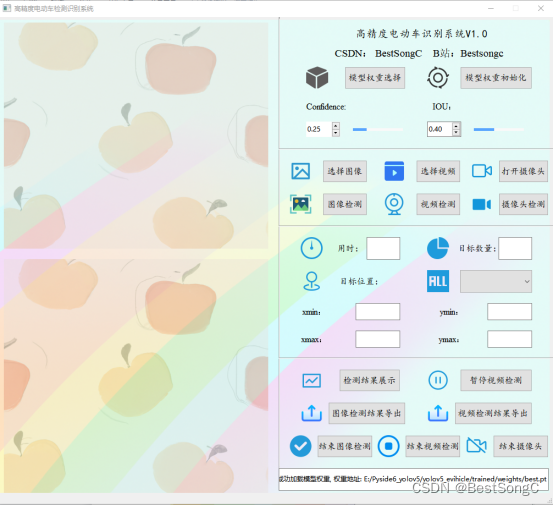Click the 选择视频 button

tap(438, 171)
